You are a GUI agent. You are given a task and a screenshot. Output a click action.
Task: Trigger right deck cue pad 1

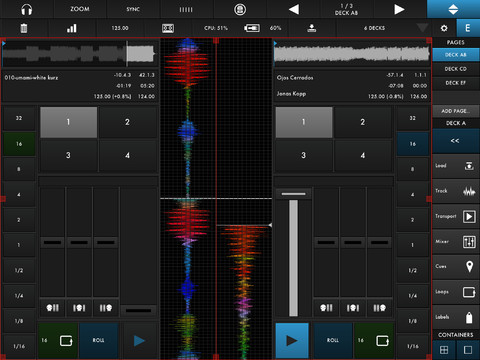304,122
